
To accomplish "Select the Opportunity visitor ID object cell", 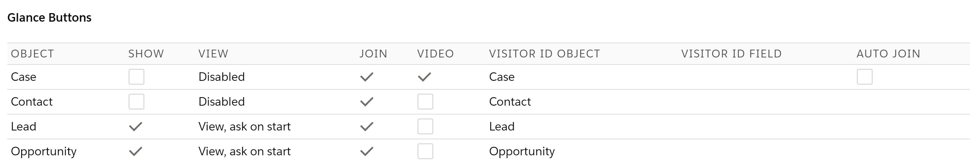I will [522, 151].
